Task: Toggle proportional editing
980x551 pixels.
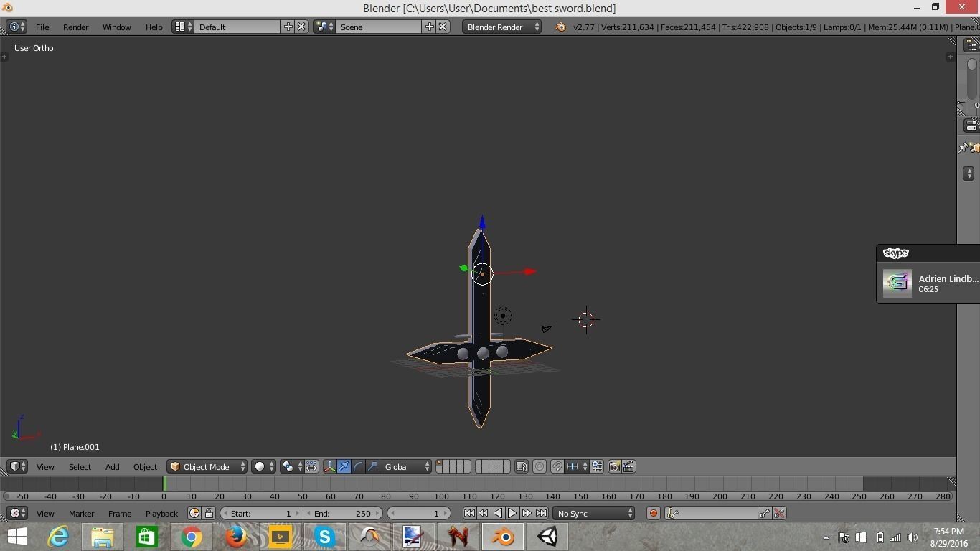Action: coord(540,466)
